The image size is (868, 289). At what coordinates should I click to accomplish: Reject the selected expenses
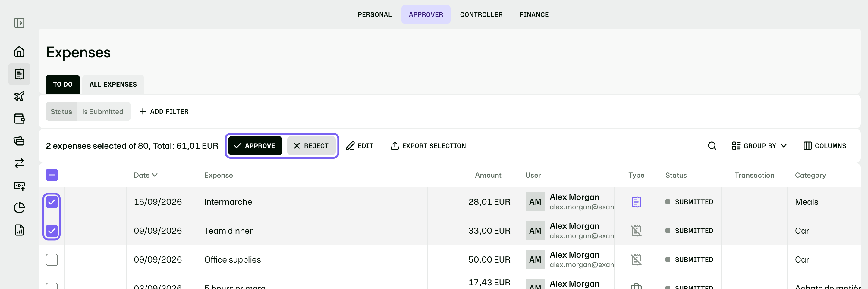[x=311, y=146]
